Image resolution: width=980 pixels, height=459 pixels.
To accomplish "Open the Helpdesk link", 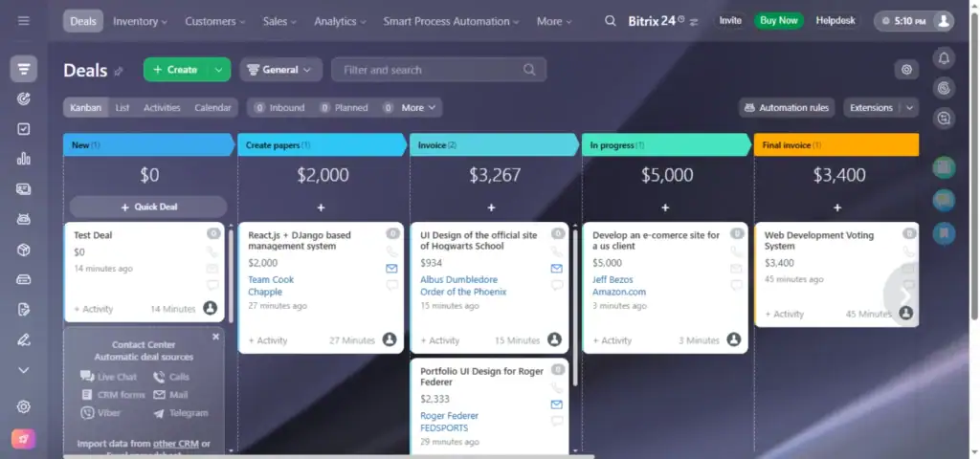I will coord(835,21).
